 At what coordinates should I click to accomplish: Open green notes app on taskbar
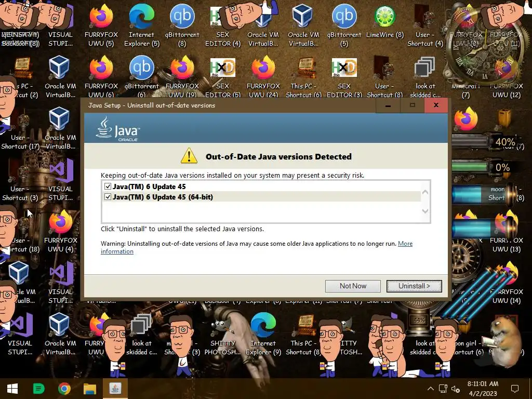click(38, 389)
